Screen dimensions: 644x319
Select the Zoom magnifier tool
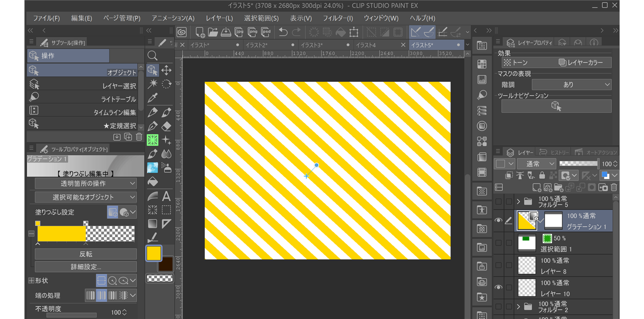click(x=153, y=56)
